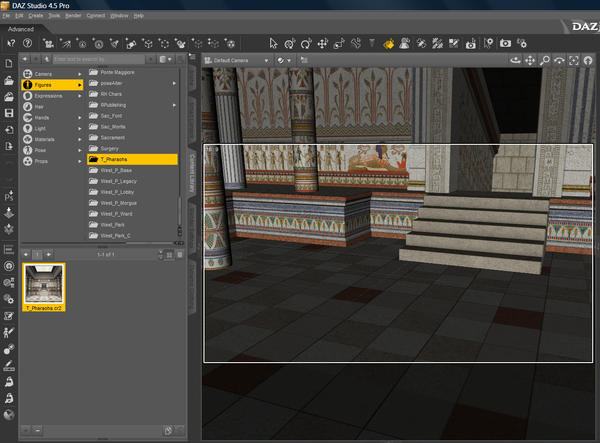600x443 pixels.
Task: Switch to the Advanced tab
Action: (x=22, y=29)
